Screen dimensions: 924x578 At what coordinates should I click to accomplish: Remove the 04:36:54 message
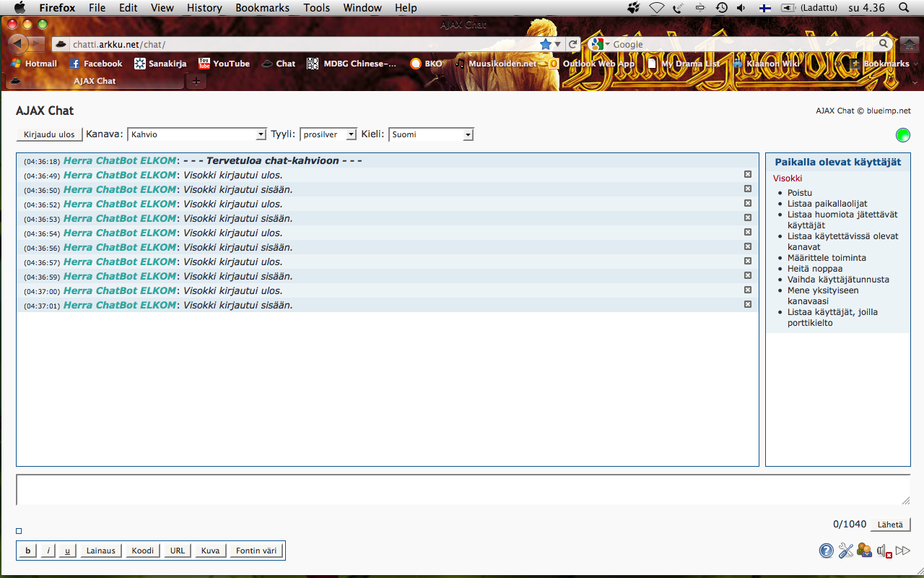point(748,232)
